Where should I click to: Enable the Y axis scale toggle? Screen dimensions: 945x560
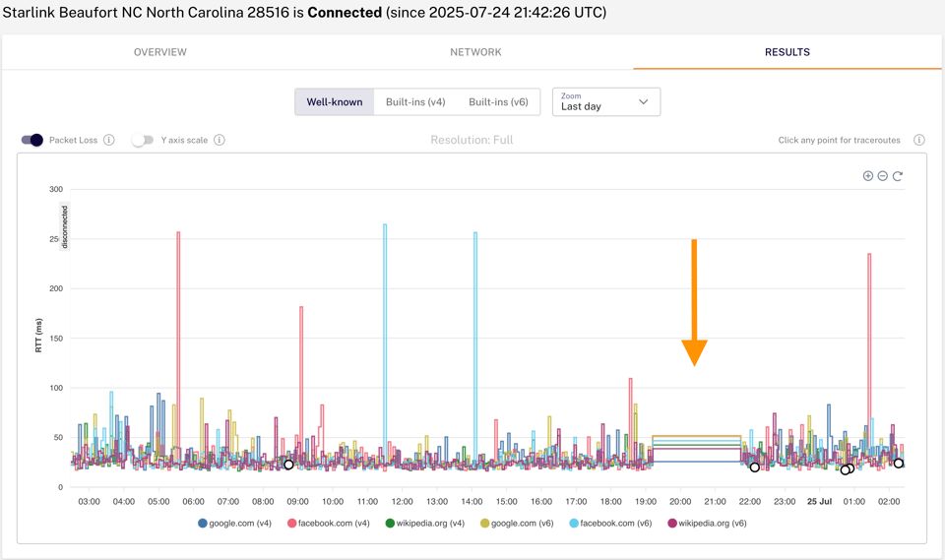click(144, 140)
